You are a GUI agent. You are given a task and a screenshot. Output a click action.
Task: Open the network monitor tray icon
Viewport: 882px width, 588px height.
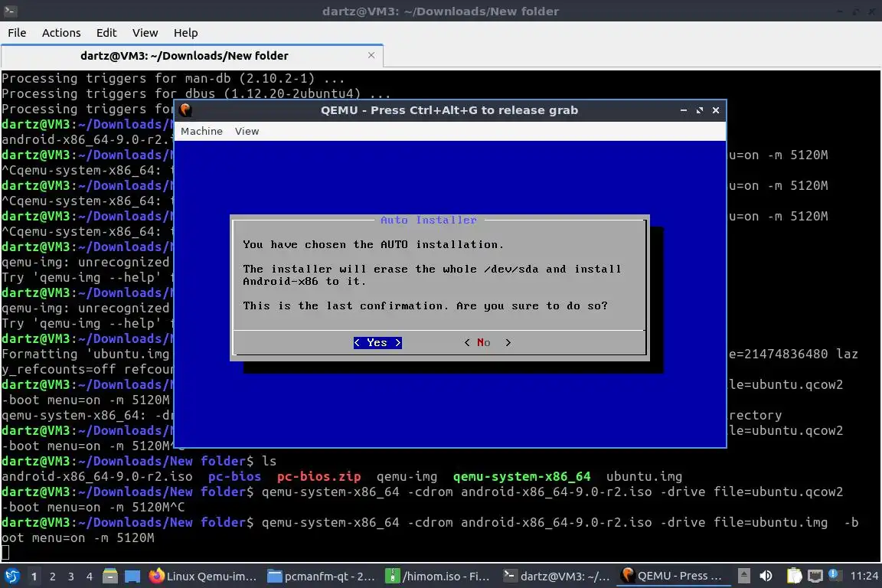[815, 576]
